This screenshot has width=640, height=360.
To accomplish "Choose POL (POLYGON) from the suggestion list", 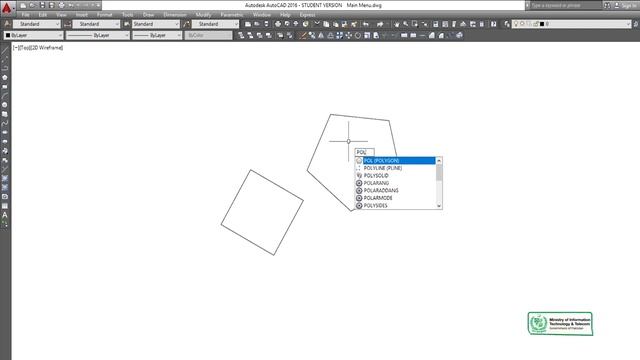I will click(396, 161).
